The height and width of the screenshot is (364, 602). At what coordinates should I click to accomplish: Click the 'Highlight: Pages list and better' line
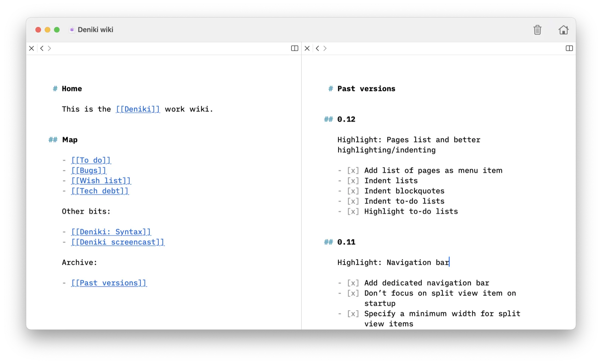[409, 140]
